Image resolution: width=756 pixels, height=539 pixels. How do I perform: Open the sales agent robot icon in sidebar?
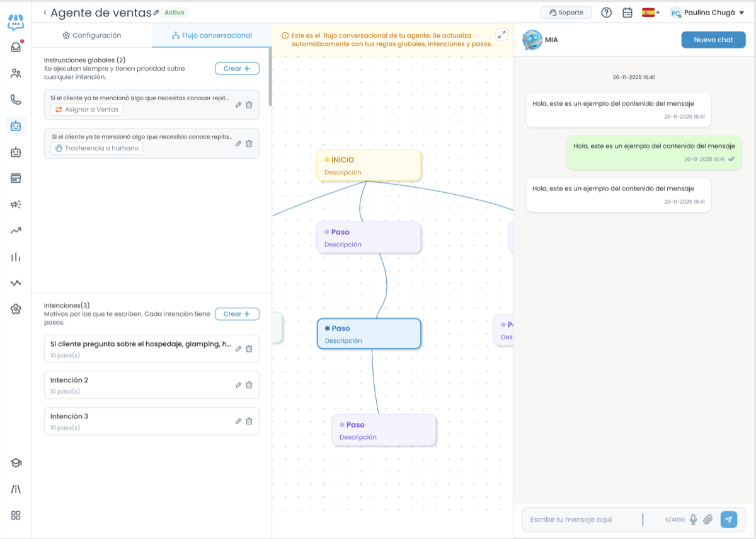pos(16,125)
